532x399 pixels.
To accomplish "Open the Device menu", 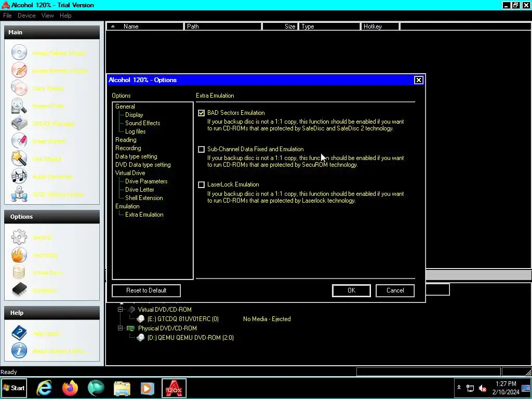I will (26, 16).
